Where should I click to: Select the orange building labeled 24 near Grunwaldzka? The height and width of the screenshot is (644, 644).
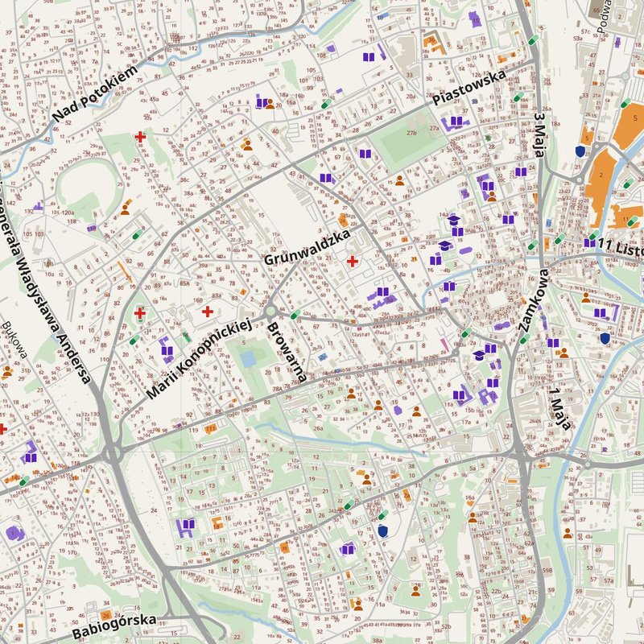pyautogui.click(x=344, y=221)
